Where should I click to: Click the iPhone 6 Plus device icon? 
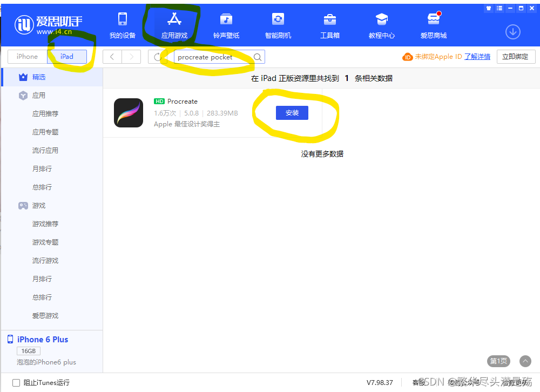pos(10,339)
